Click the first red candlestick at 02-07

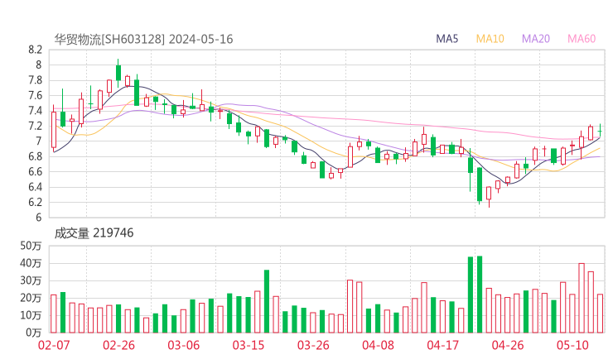pyautogui.click(x=54, y=130)
